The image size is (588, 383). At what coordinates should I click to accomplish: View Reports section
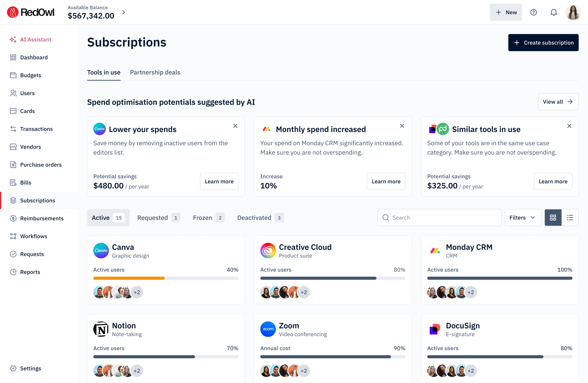click(30, 272)
